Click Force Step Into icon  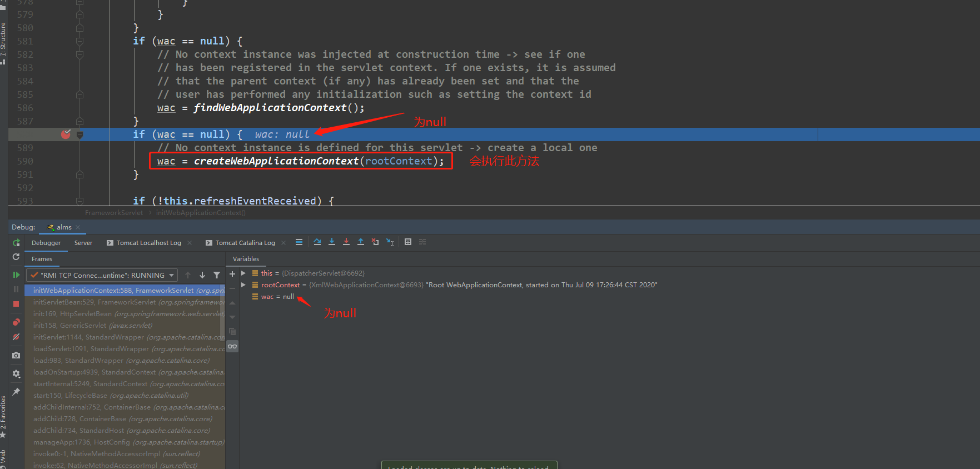[x=346, y=242]
